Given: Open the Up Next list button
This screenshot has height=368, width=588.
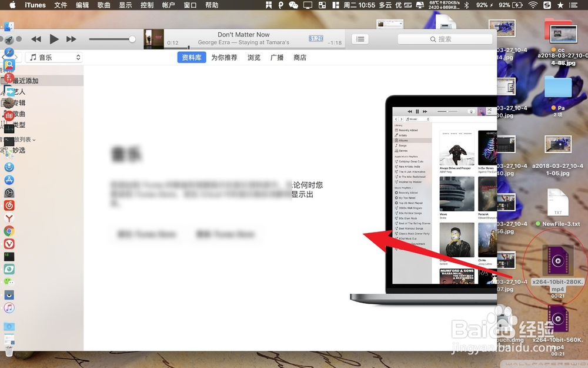Looking at the screenshot, I should 360,39.
